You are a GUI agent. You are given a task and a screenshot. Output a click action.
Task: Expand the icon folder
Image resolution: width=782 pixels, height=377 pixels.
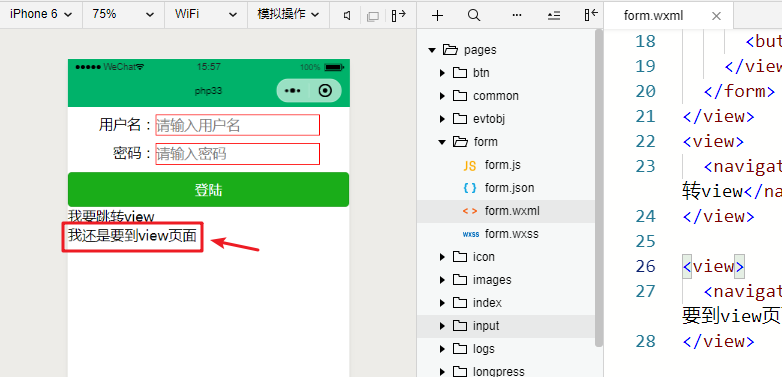442,257
